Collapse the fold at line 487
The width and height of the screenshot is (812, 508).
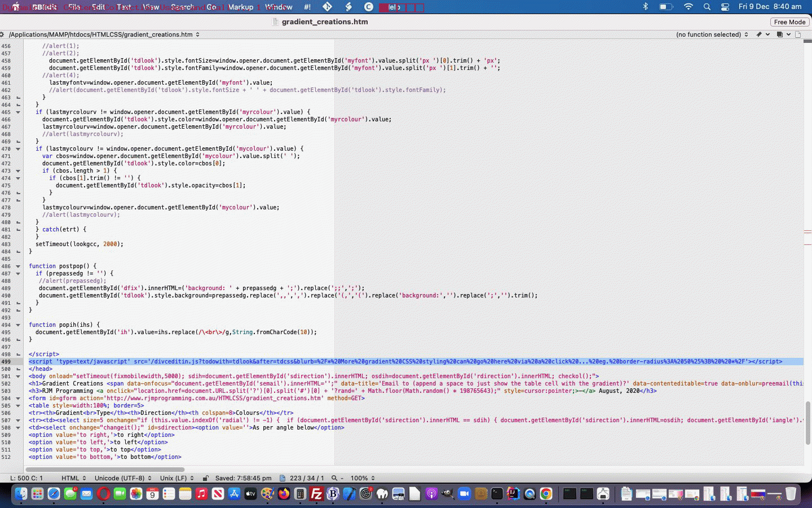(x=18, y=273)
